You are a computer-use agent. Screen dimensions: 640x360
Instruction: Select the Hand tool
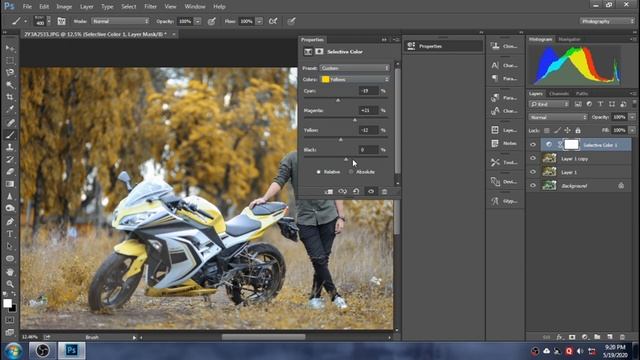tap(10, 271)
